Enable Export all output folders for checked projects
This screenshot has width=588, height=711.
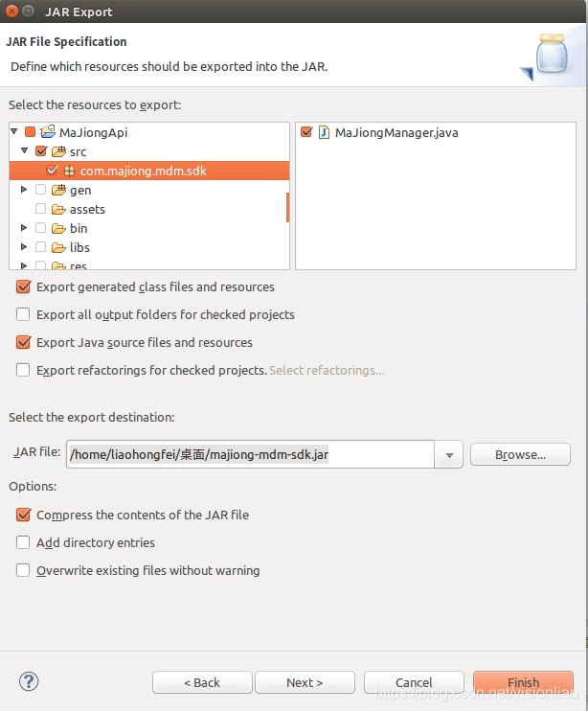click(x=23, y=314)
